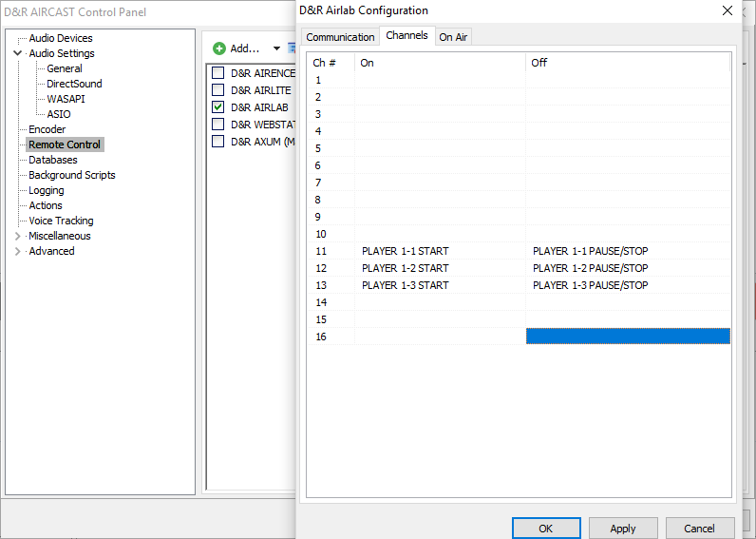The image size is (756, 539).
Task: Select the PLAYER 1-1 START cell
Action: [x=440, y=251]
